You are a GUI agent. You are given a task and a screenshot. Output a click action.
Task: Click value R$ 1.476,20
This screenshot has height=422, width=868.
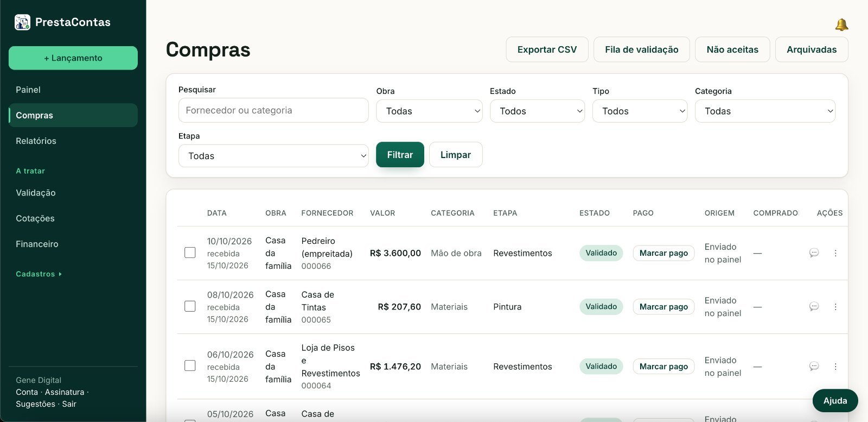pyautogui.click(x=395, y=367)
